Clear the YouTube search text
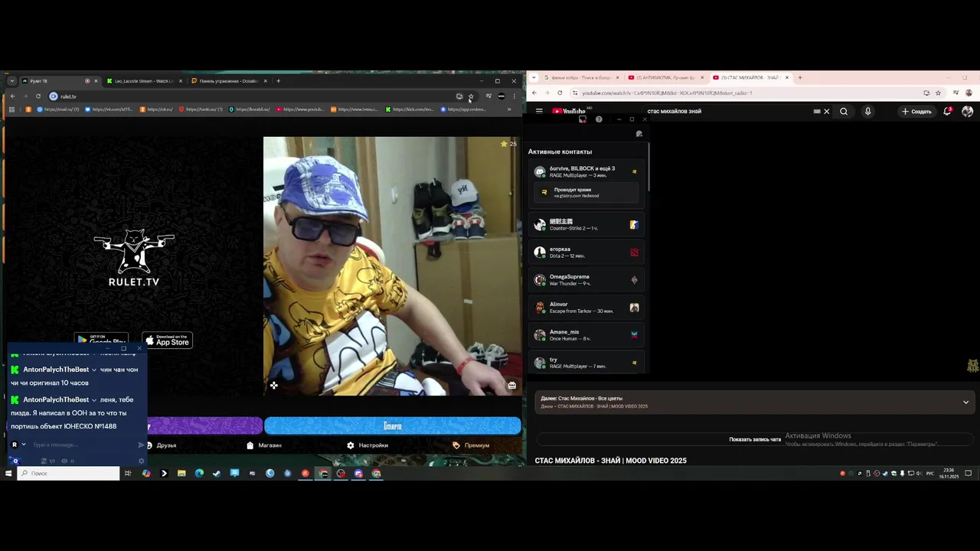Viewport: 980px width, 551px height. pos(826,112)
